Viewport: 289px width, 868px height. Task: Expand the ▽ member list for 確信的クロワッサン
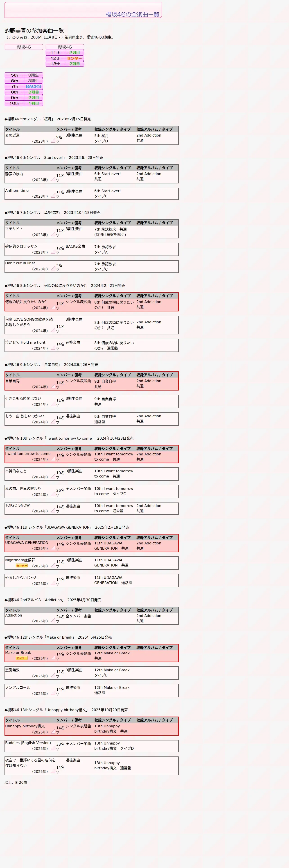(x=58, y=253)
